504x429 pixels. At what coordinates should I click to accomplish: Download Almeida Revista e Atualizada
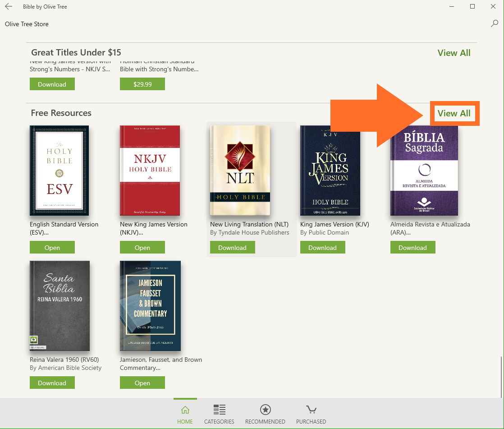click(x=413, y=248)
